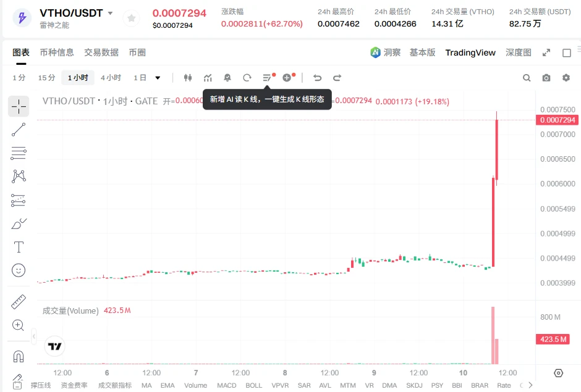
Task: Click the TradingView logo badge
Action: pos(54,346)
